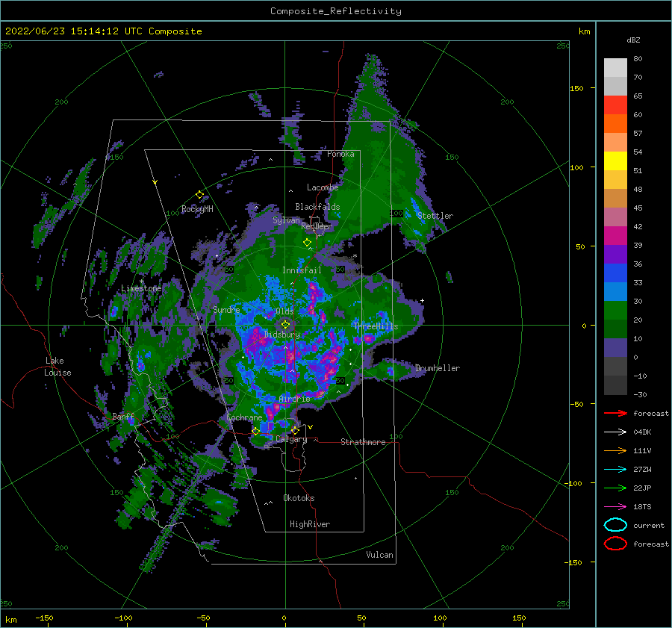This screenshot has width=672, height=628.
Task: Click the Cochrane label
Action: (x=244, y=417)
